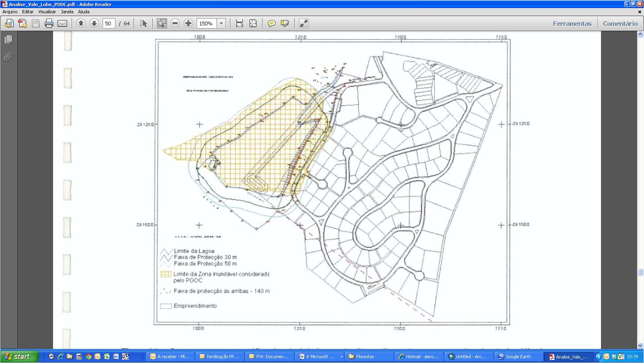Screen dimensions: 644x363
Task: Go to the next page arrow
Action: coord(94,23)
